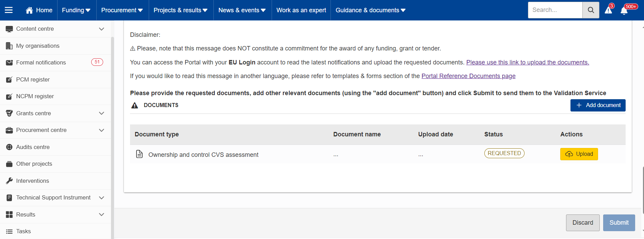Image resolution: width=644 pixels, height=239 pixels.
Task: Click into the Search input field
Action: tap(555, 10)
